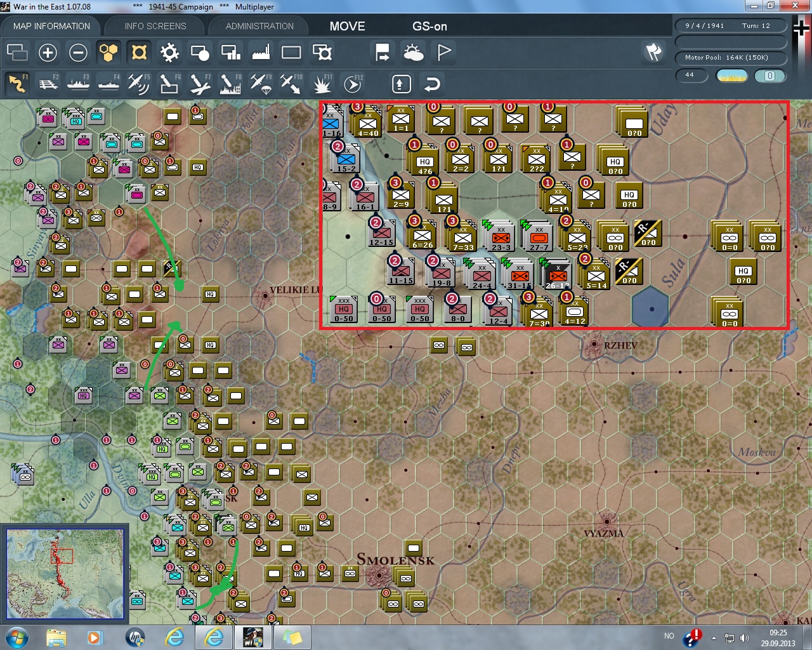The image size is (812, 650).
Task: Select F8 bomb city mode
Action: 230,83
